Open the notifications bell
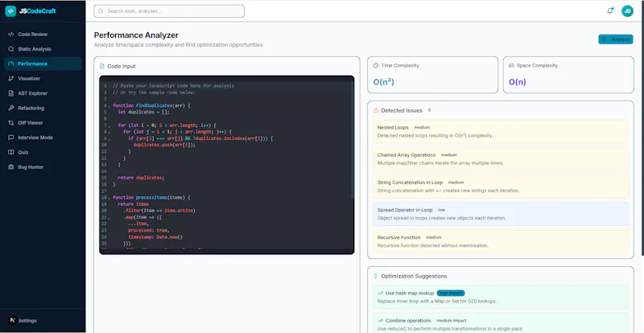This screenshot has height=333, width=644. click(610, 11)
